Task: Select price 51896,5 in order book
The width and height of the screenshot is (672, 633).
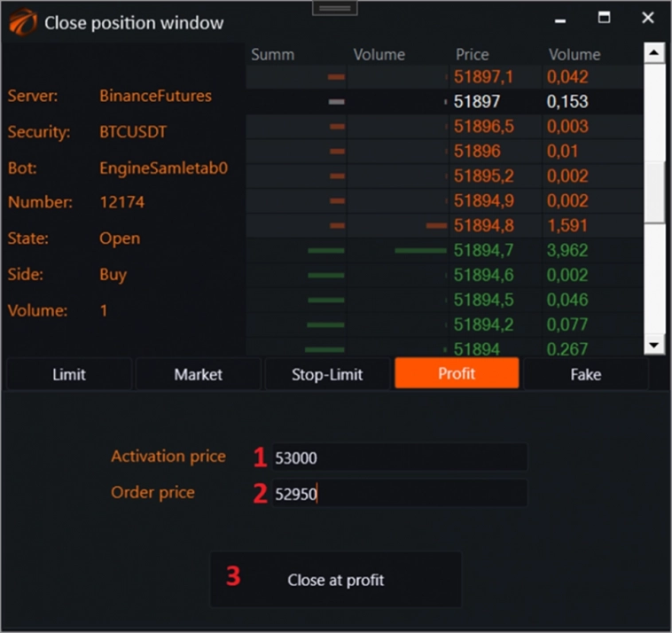Action: point(483,127)
